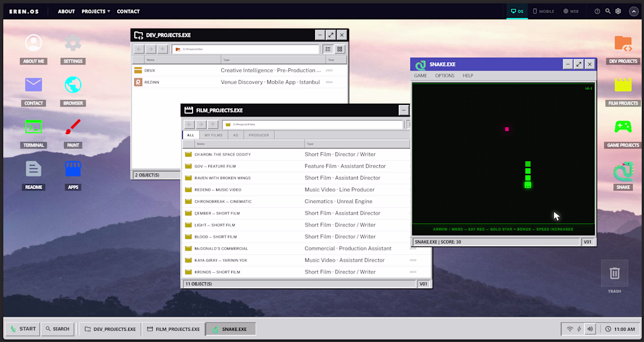Open the settings gear in top bar
The image size is (644, 342).
tap(618, 12)
